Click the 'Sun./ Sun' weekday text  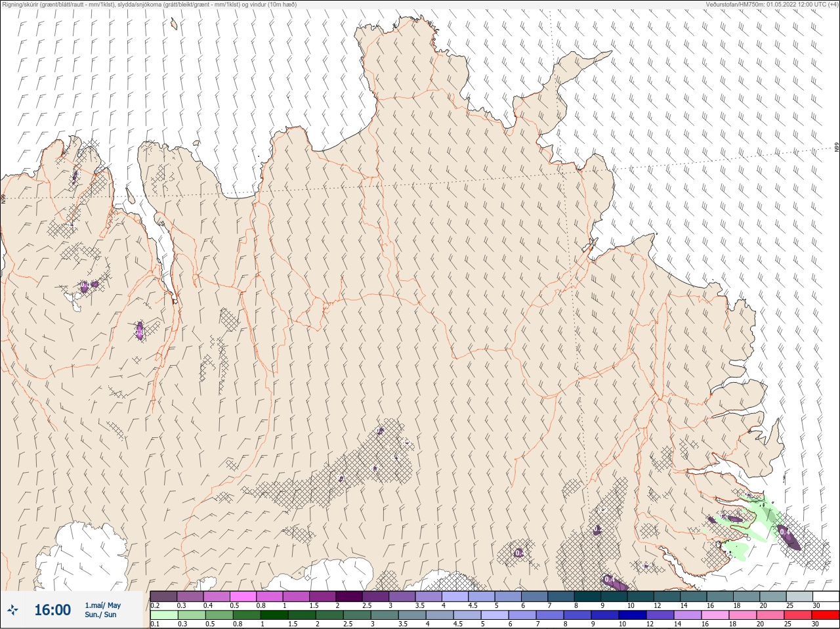100,615
